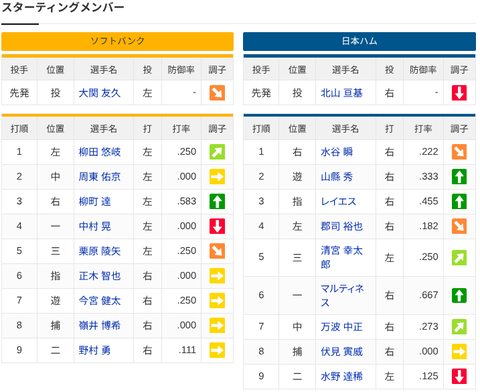Click the yellow arrow for 伏見 寅威
480x392 pixels.
pyautogui.click(x=459, y=351)
